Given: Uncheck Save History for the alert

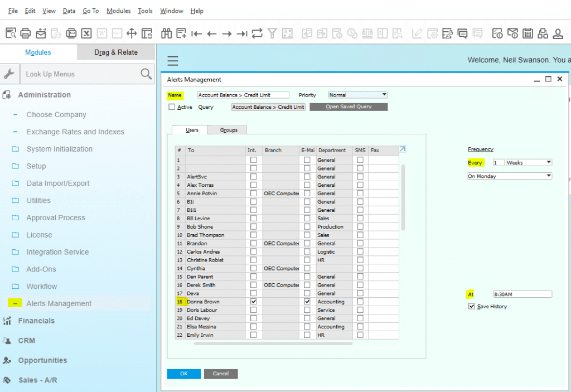Looking at the screenshot, I should pos(472,306).
